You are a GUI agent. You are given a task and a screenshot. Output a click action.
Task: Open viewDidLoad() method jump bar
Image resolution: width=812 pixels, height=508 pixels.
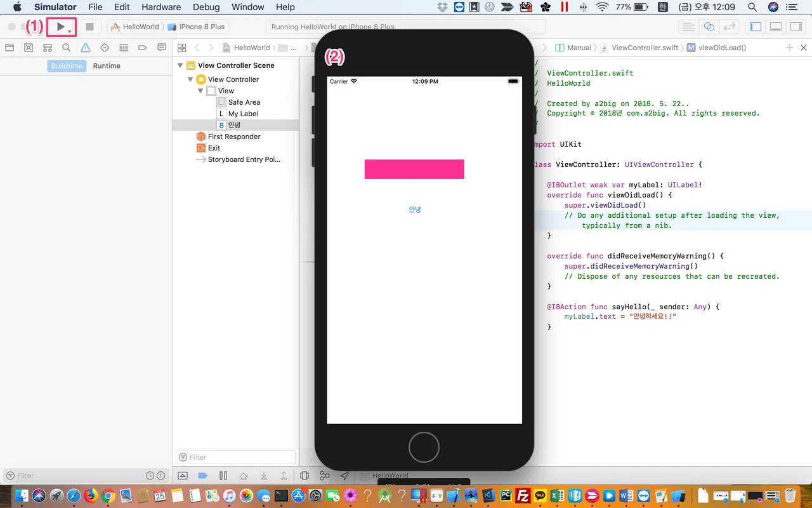[x=717, y=48]
